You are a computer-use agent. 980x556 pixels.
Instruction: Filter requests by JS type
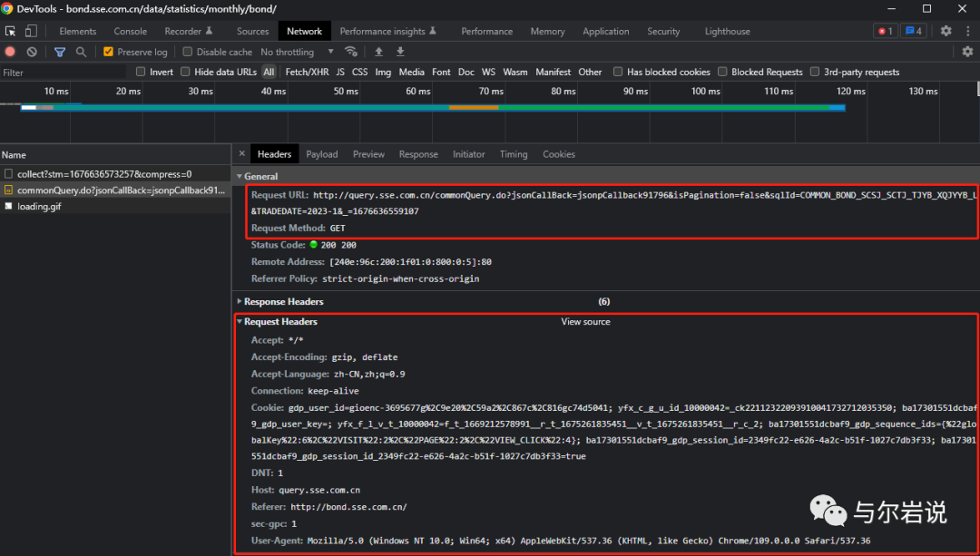340,72
